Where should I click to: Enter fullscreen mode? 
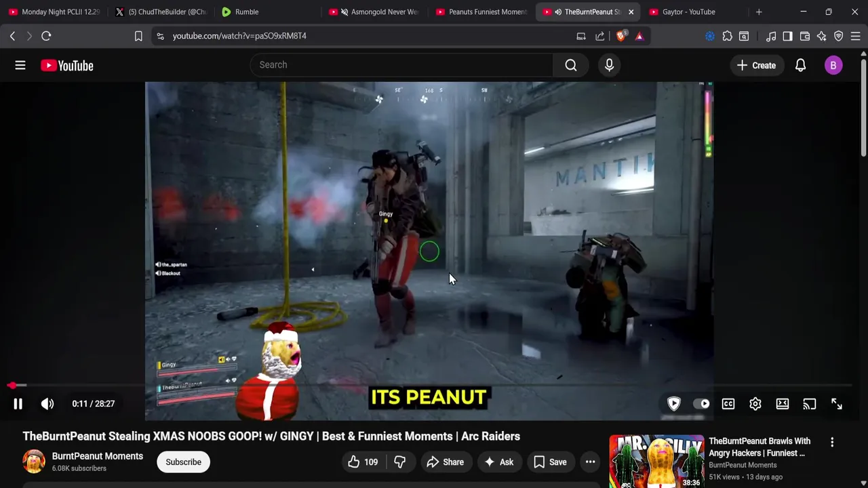pyautogui.click(x=837, y=404)
